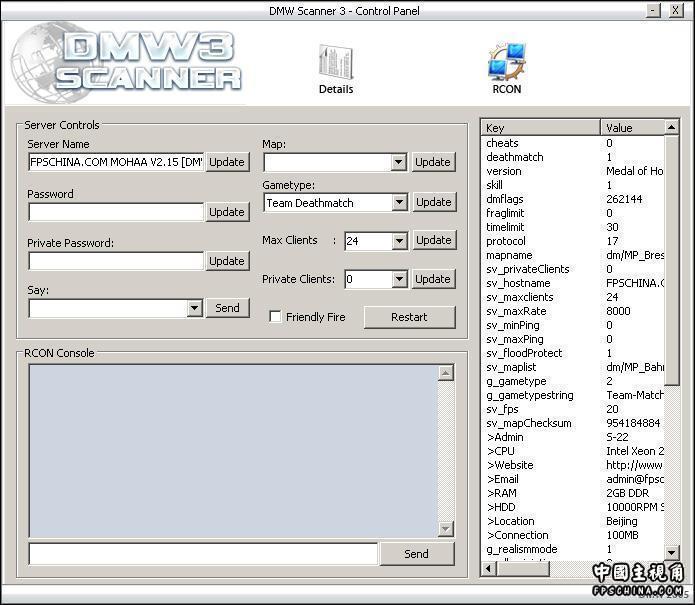Click the DMW3 Scanner globe logo

126,62
